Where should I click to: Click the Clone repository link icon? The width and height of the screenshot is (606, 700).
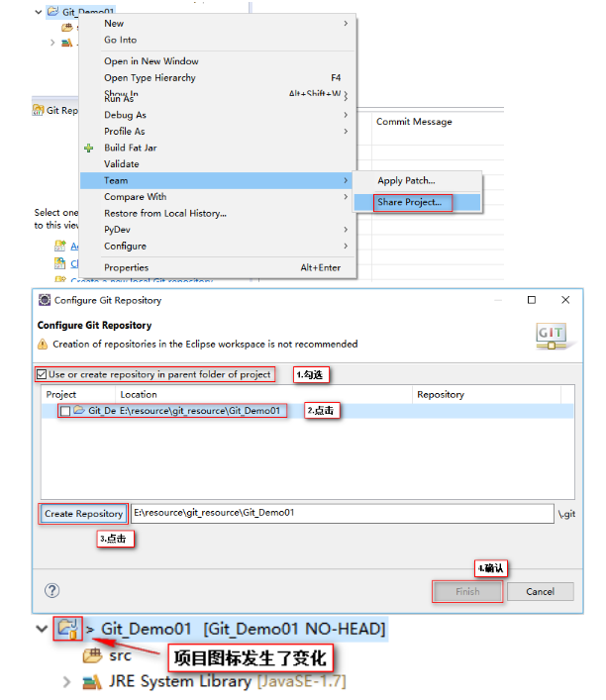click(x=59, y=263)
